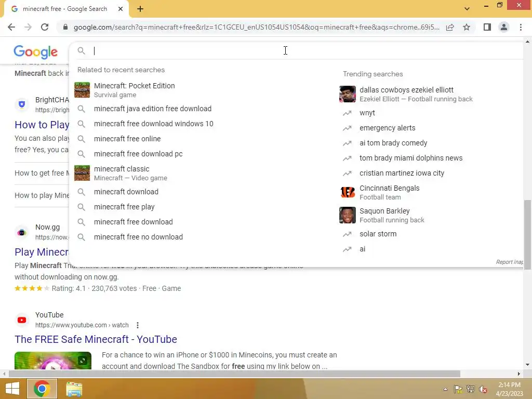
Task: Open the YouTube video thumbnail
Action: click(53, 361)
